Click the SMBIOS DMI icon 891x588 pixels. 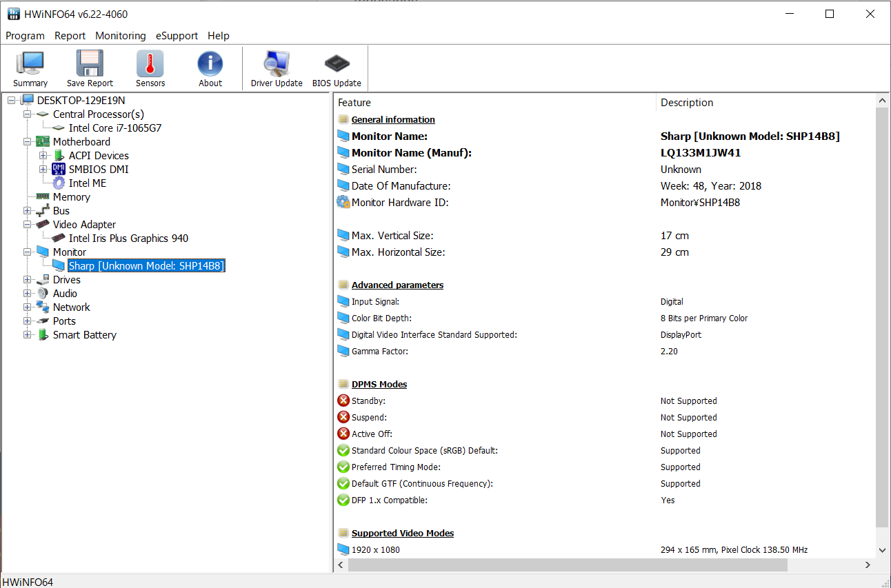pyautogui.click(x=59, y=170)
